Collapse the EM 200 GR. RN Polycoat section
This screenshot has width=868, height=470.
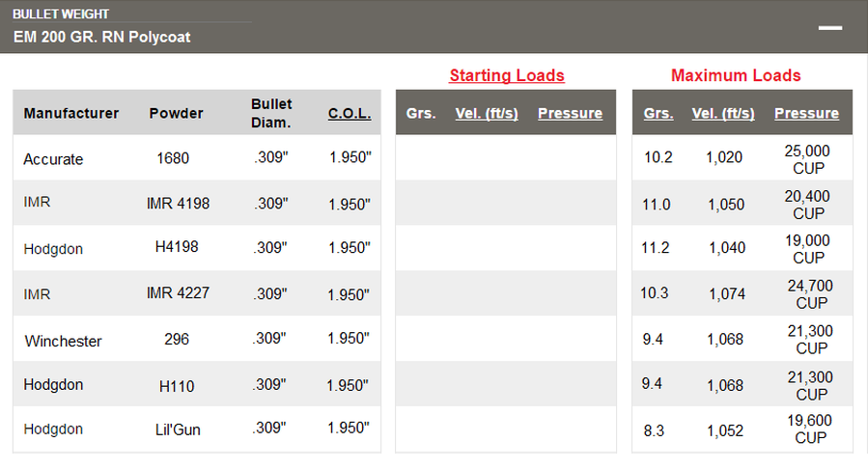[829, 28]
